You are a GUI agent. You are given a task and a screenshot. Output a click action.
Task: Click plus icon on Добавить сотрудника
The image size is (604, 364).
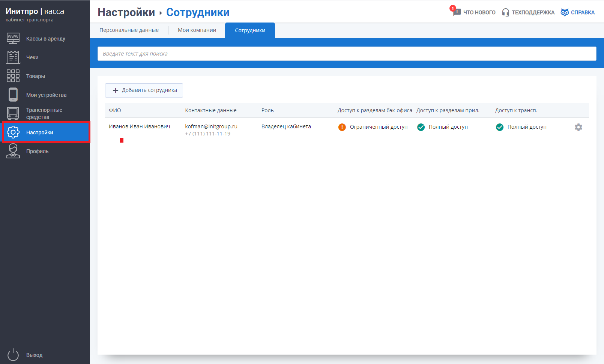tap(116, 90)
